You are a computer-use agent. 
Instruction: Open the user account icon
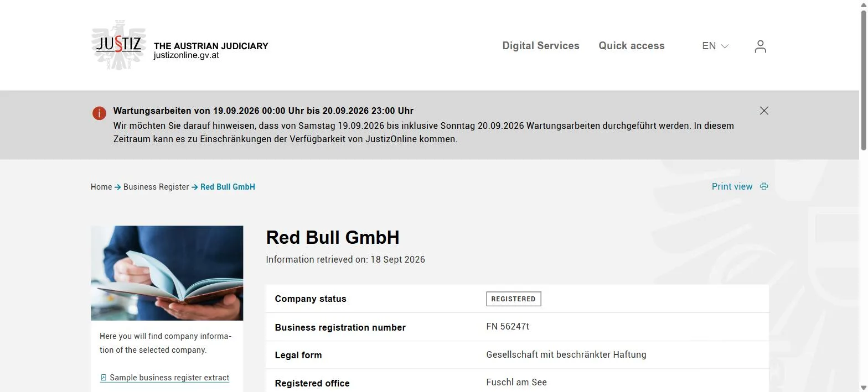coord(760,46)
